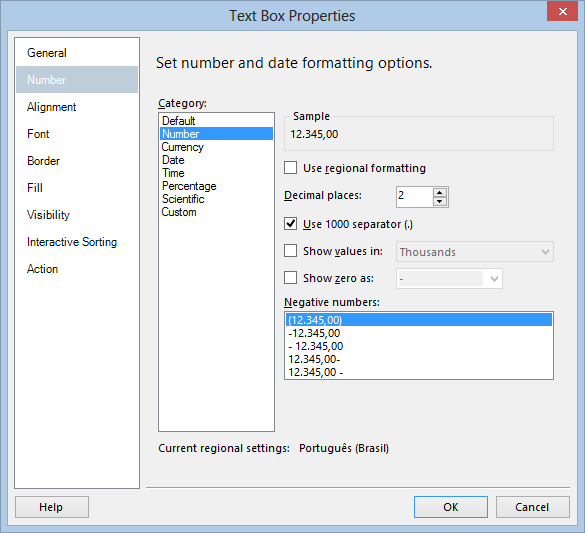Screen dimensions: 585x533
Task: Choose Date category
Action: click(216, 160)
